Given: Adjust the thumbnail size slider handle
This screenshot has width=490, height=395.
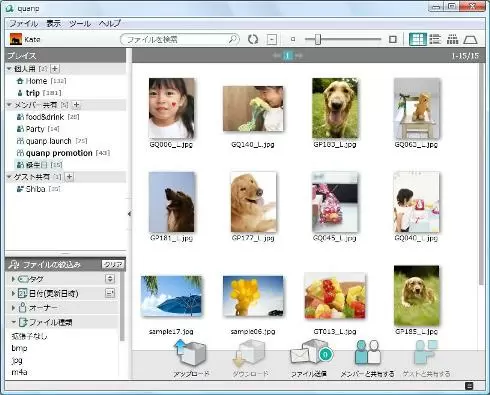Looking at the screenshot, I should tap(318, 39).
